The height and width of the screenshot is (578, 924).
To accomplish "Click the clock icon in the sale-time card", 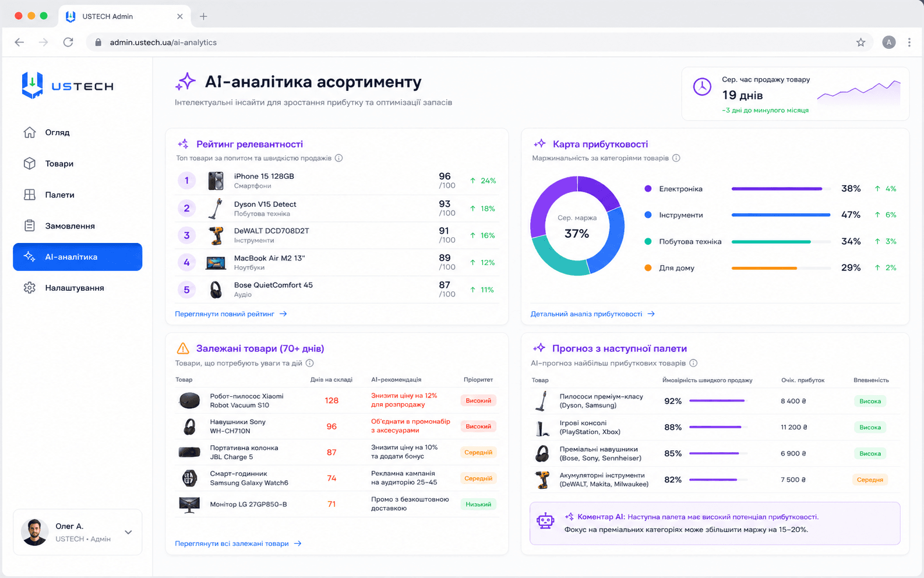I will click(x=702, y=87).
